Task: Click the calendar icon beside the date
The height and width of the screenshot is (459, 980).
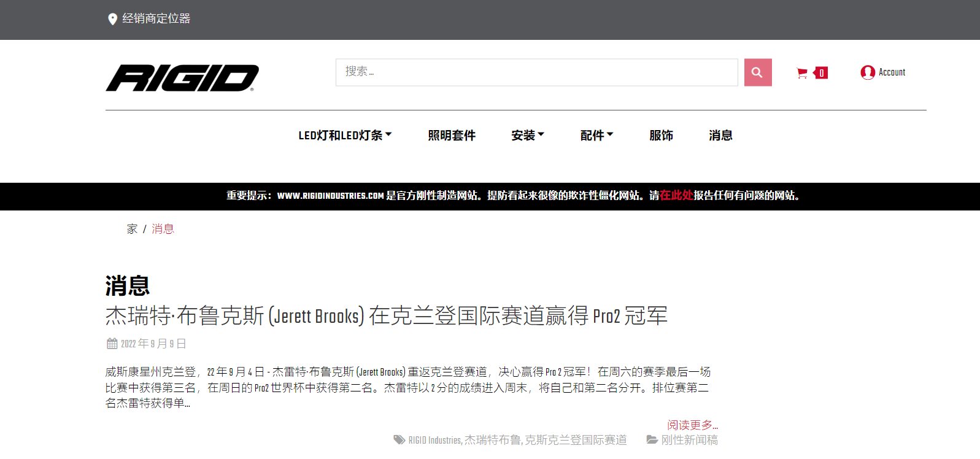Action: pyautogui.click(x=112, y=344)
